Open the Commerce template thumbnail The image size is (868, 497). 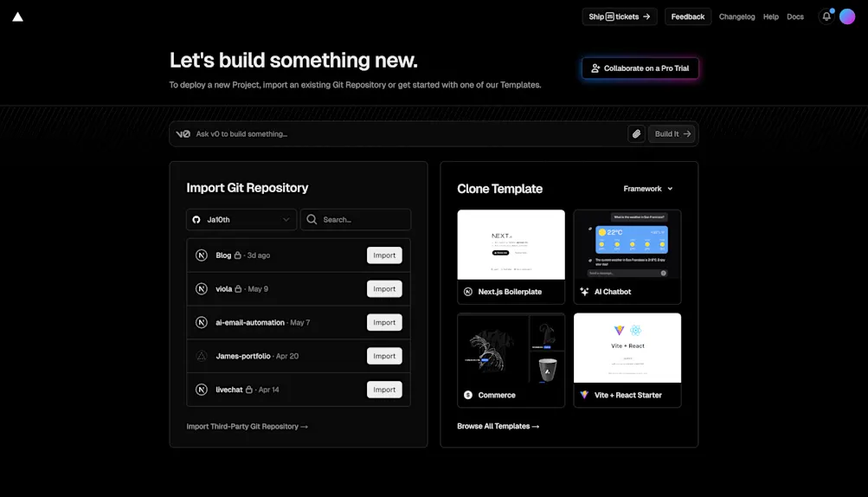(x=511, y=348)
